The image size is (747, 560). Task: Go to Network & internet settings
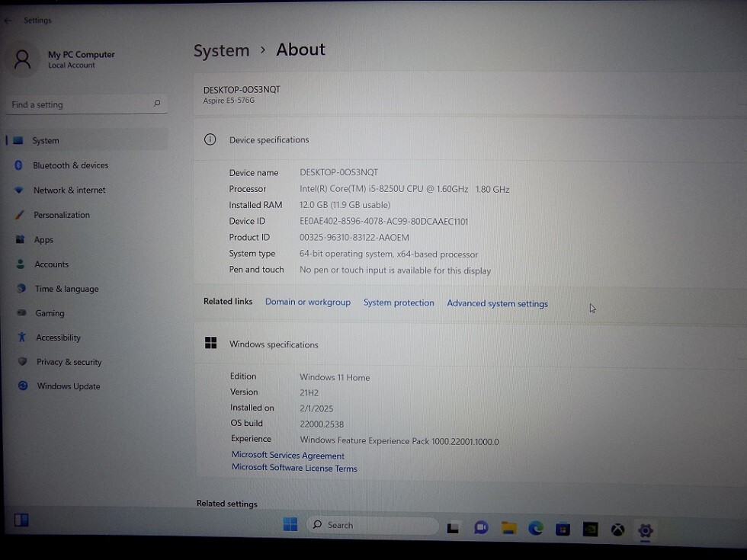click(x=69, y=190)
